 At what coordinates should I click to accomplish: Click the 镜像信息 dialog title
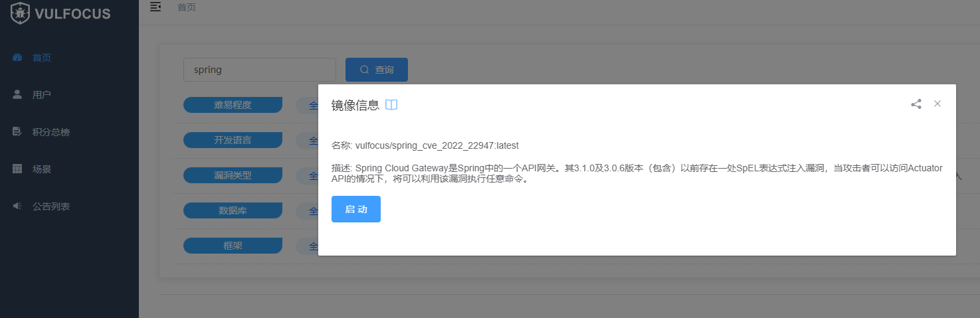[x=355, y=105]
